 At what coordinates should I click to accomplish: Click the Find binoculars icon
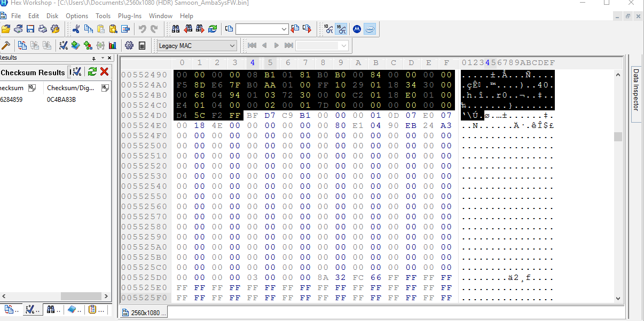click(176, 29)
